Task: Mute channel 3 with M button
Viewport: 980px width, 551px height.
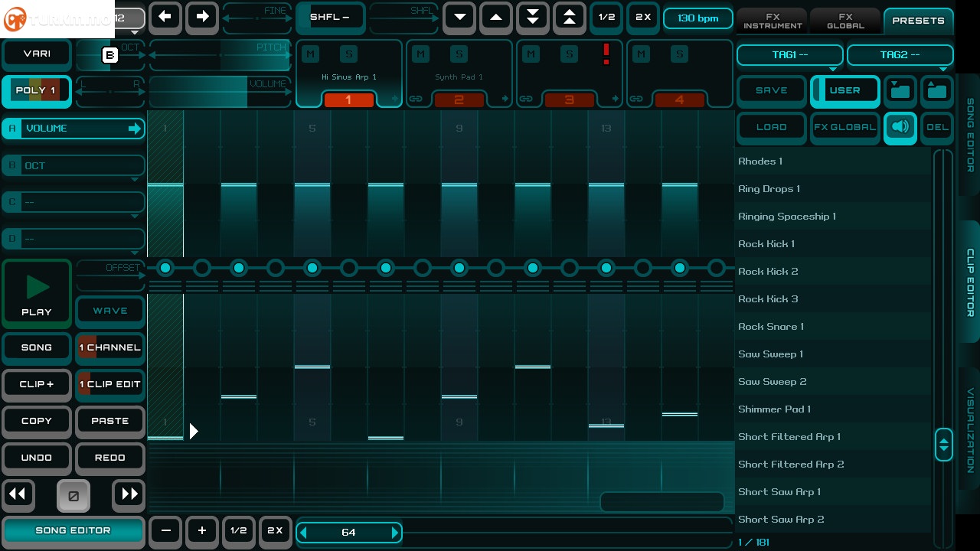Action: click(x=530, y=54)
